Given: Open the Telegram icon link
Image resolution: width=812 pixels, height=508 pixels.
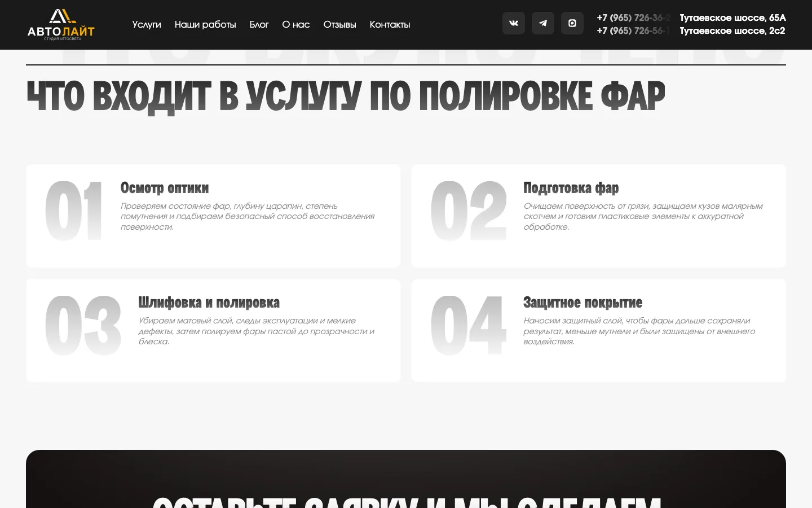Looking at the screenshot, I should coord(543,23).
